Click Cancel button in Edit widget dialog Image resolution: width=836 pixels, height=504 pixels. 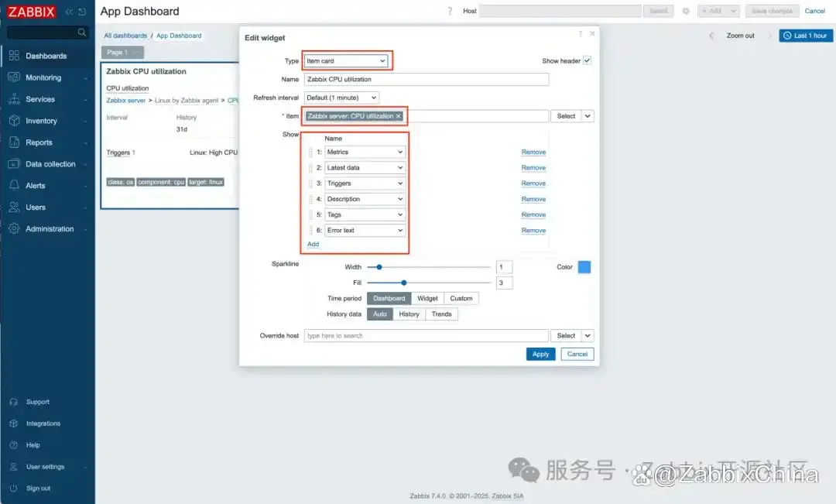point(577,354)
